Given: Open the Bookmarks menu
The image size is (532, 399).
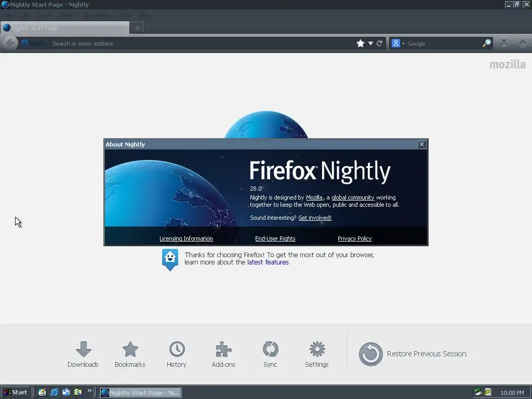Looking at the screenshot, I should [97, 15].
